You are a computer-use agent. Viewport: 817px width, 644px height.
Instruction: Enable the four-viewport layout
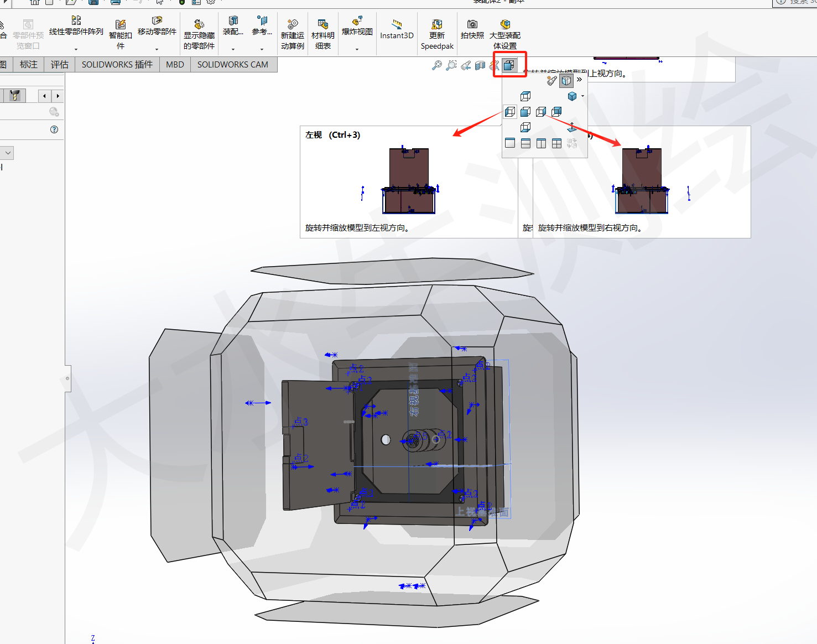pos(556,143)
